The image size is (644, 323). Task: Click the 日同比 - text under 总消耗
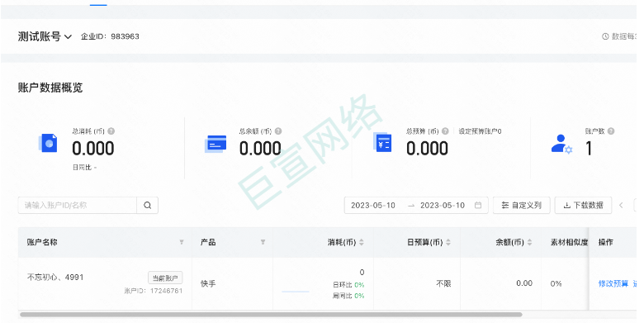[x=84, y=167]
